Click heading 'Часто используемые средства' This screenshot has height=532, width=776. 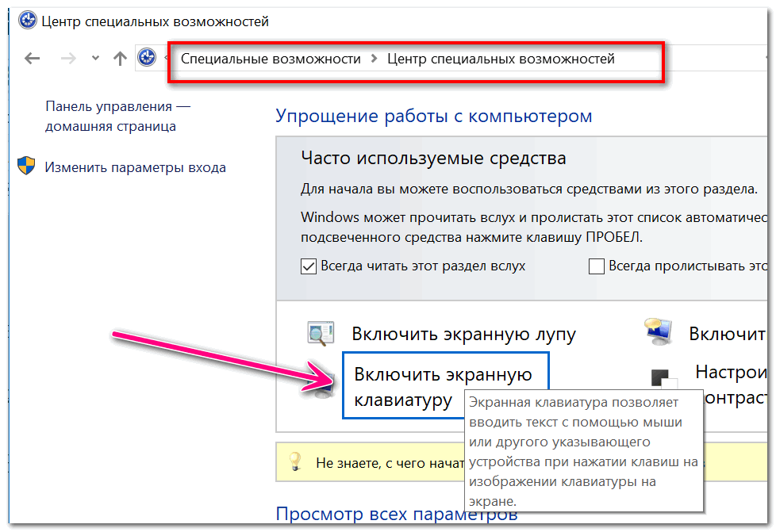pyautogui.click(x=433, y=159)
